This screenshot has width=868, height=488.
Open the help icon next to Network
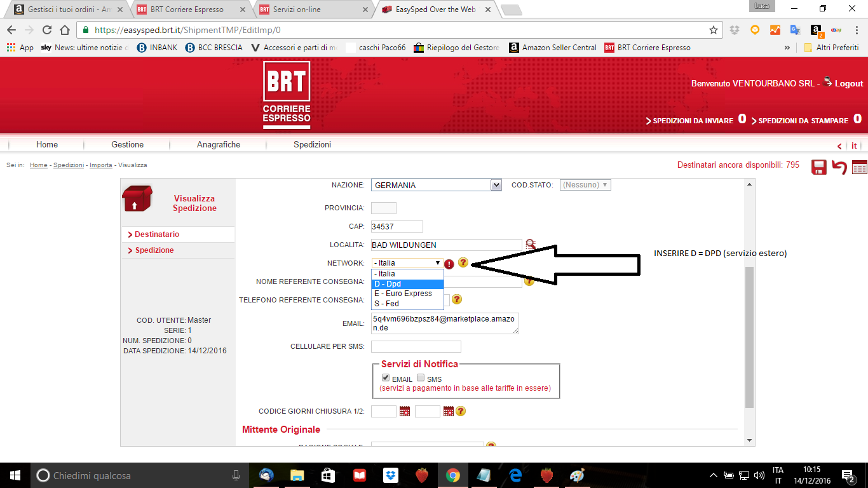point(463,262)
